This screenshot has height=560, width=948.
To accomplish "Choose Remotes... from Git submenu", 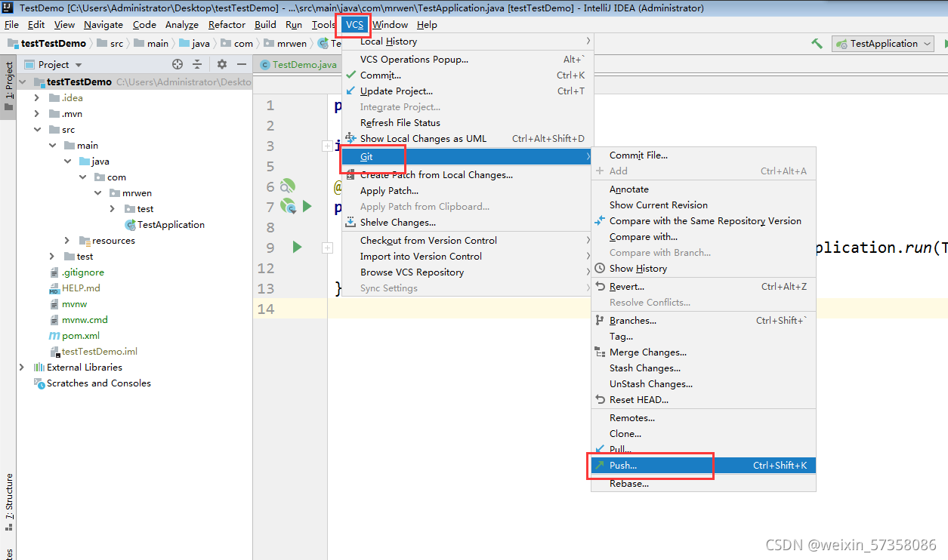I will tap(703, 418).
